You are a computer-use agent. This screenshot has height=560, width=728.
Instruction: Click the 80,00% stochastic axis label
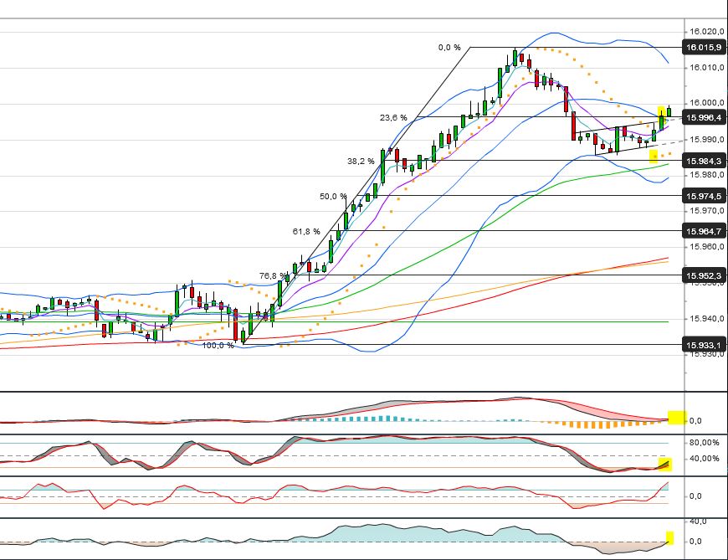click(x=705, y=443)
